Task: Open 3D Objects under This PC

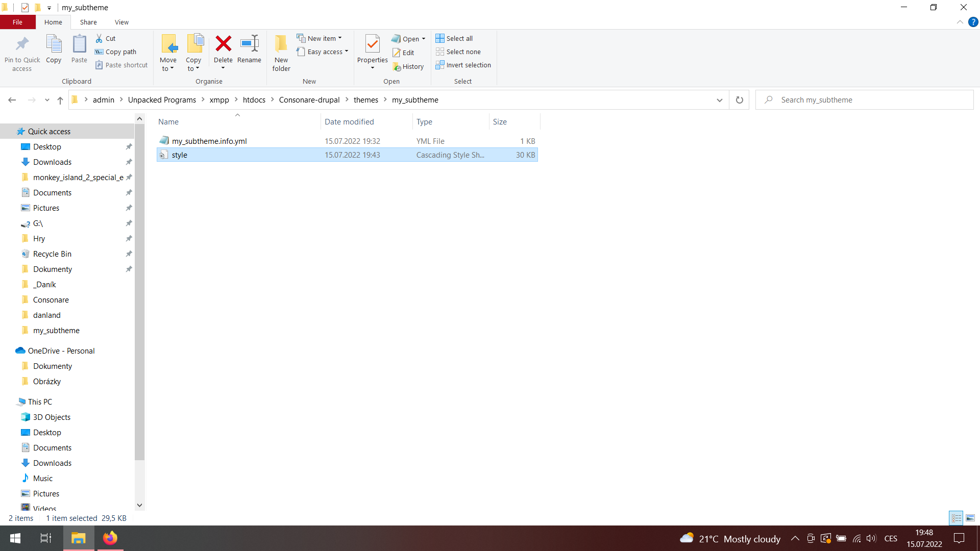Action: pos(52,417)
